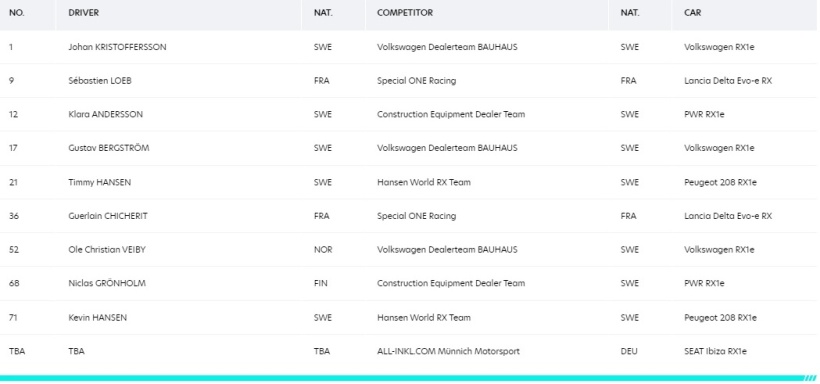Click Special ONE Racing in row 9
This screenshot has height=384, width=820.
416,81
